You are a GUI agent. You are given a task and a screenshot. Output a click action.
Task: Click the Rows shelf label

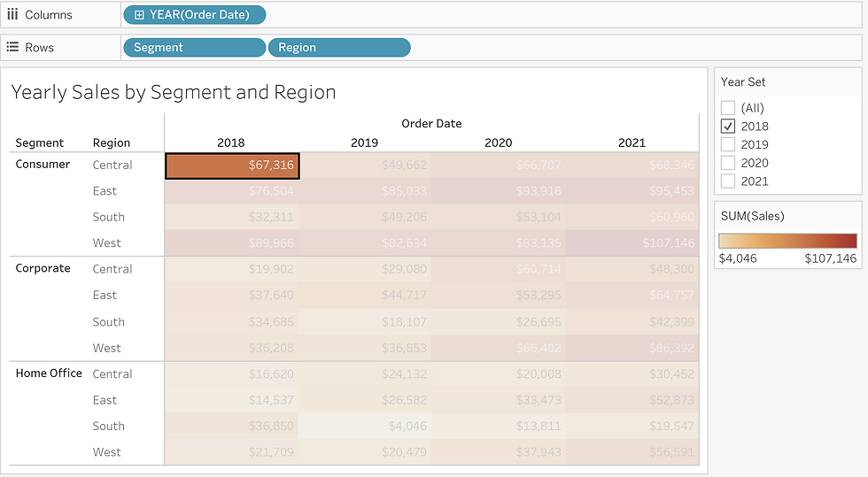tap(39, 48)
